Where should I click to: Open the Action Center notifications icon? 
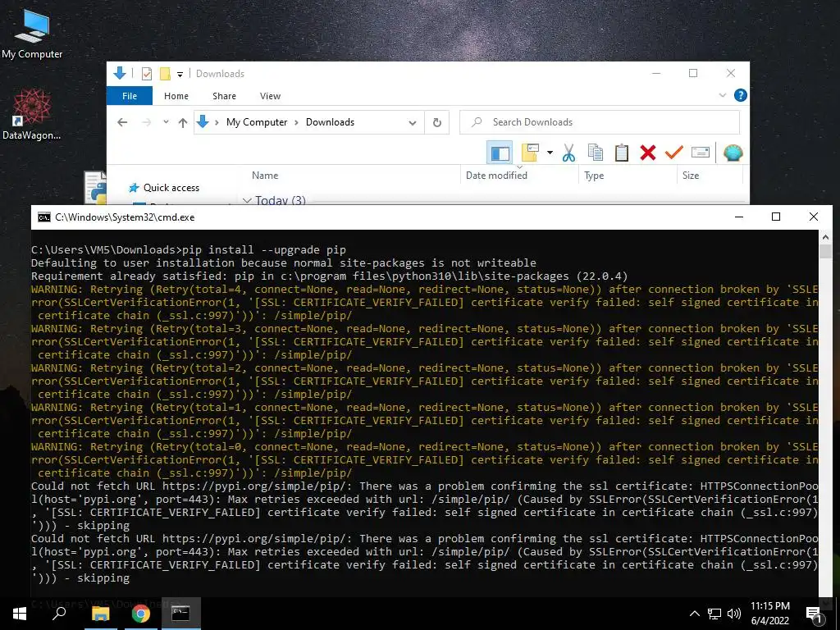tap(815, 614)
